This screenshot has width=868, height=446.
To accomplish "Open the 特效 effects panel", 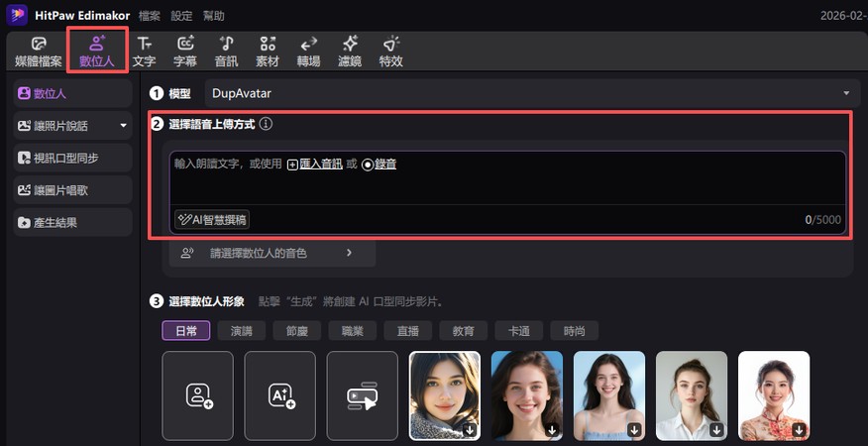I will point(390,53).
